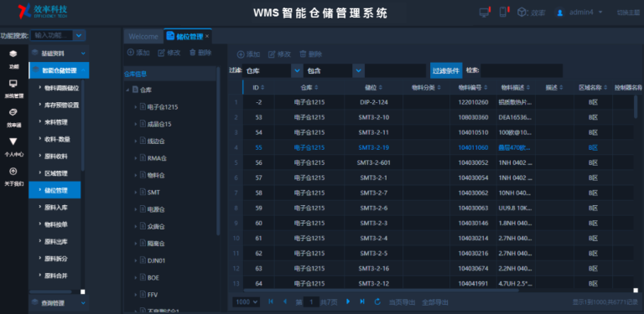Click the filter value input before 过滤条件
Viewport: 644px width, 314px height.
pos(395,70)
